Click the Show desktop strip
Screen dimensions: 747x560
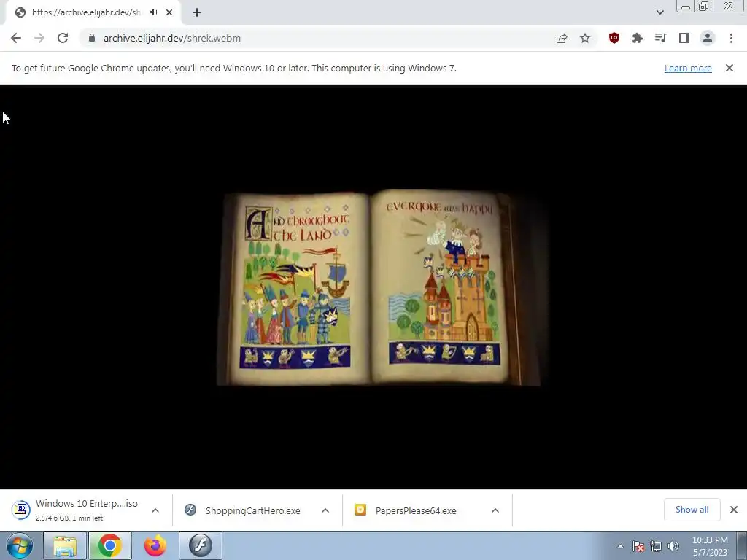coord(741,545)
